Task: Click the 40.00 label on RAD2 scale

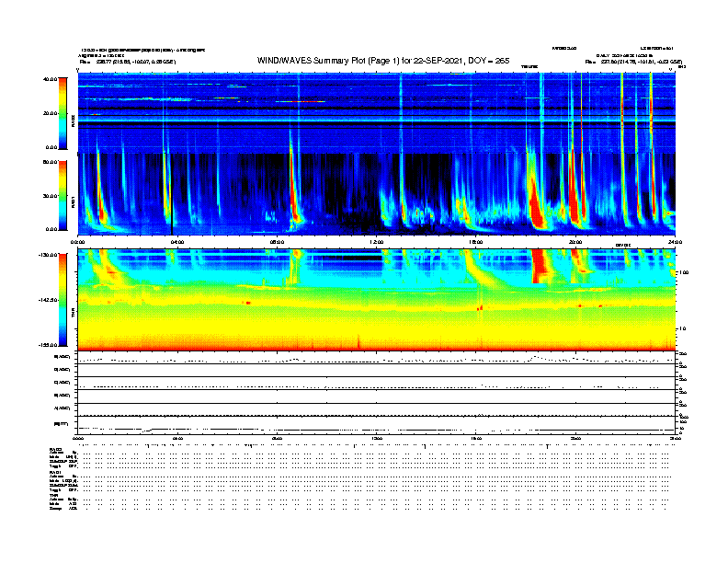Action: click(50, 79)
